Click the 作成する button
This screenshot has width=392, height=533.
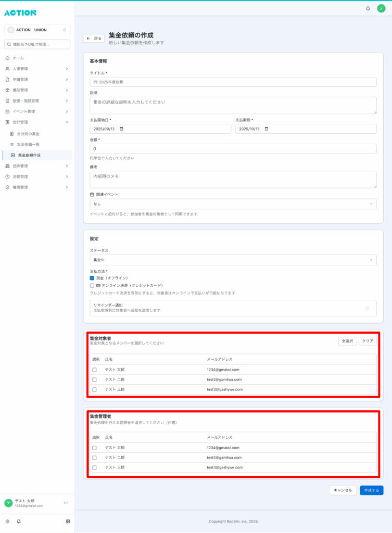[x=371, y=490]
